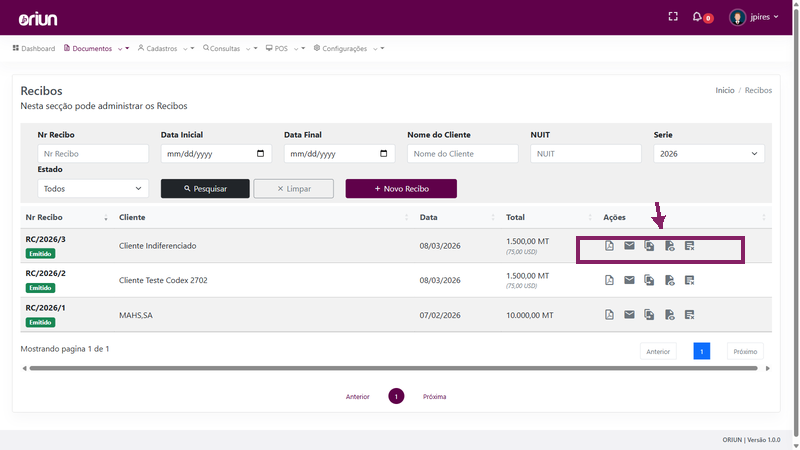800x450 pixels.
Task: Focus the Nome do Cliente field
Action: 462,154
